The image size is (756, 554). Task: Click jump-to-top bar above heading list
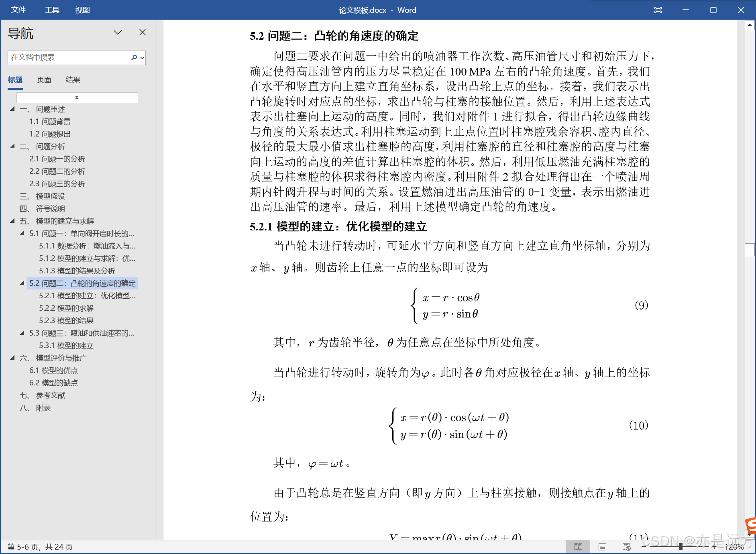[77, 98]
